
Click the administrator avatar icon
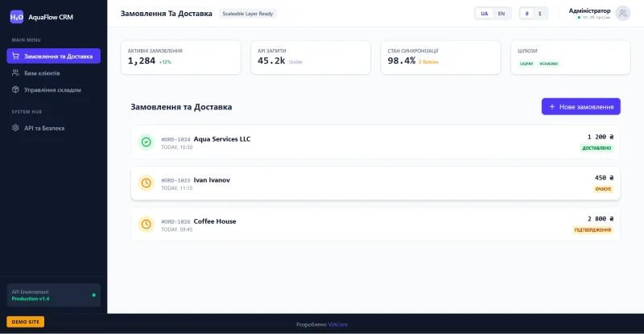(622, 14)
